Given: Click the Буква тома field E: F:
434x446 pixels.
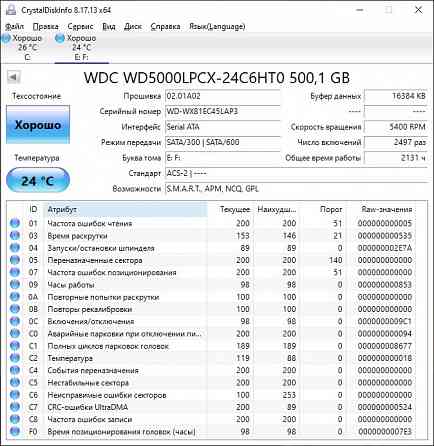Looking at the screenshot, I should [222, 158].
